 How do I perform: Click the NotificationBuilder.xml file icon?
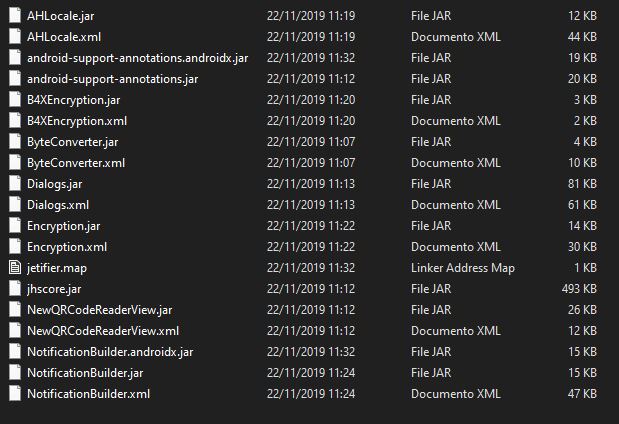[14, 394]
